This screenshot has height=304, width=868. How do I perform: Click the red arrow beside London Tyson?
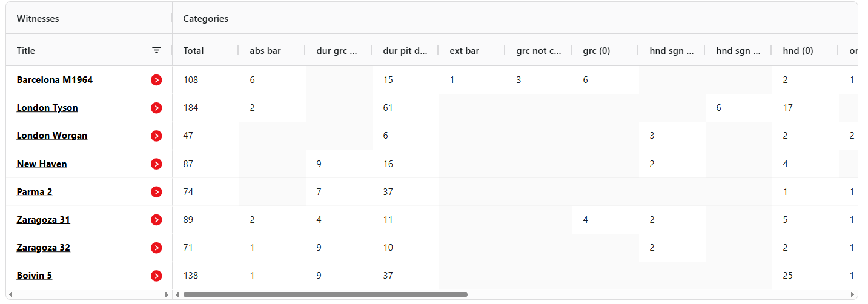(156, 108)
